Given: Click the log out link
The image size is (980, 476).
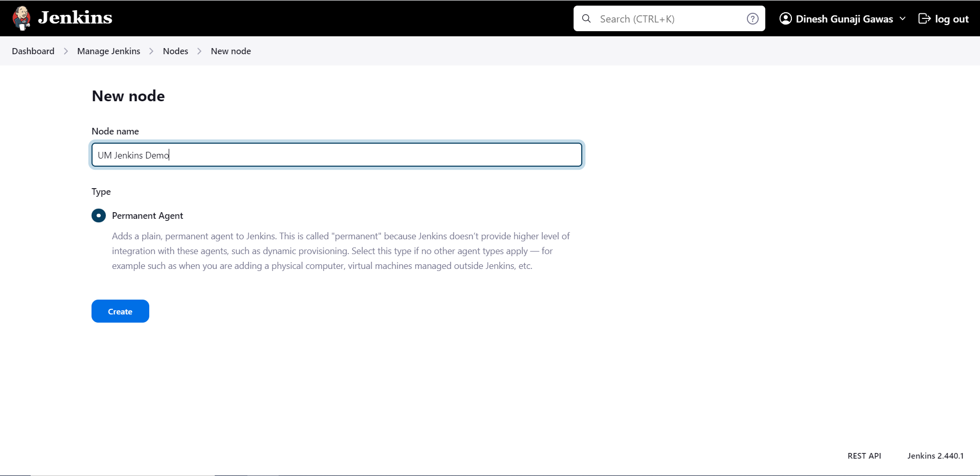Looking at the screenshot, I should coord(951,19).
